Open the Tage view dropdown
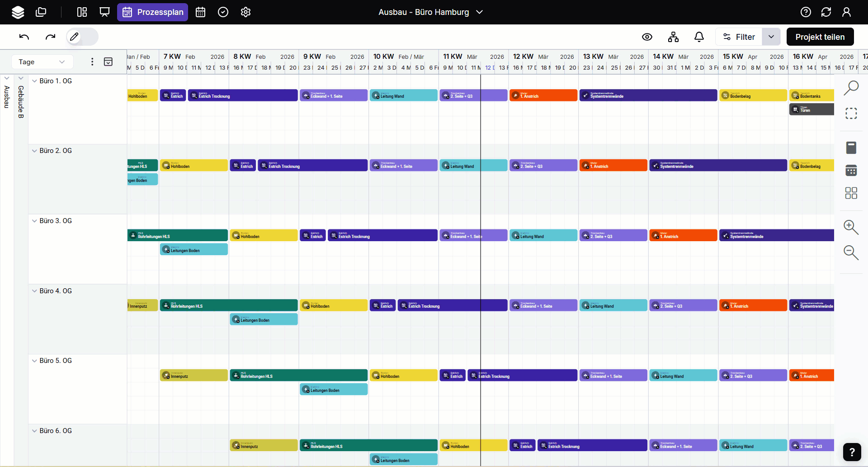Image resolution: width=868 pixels, height=467 pixels. pos(42,62)
